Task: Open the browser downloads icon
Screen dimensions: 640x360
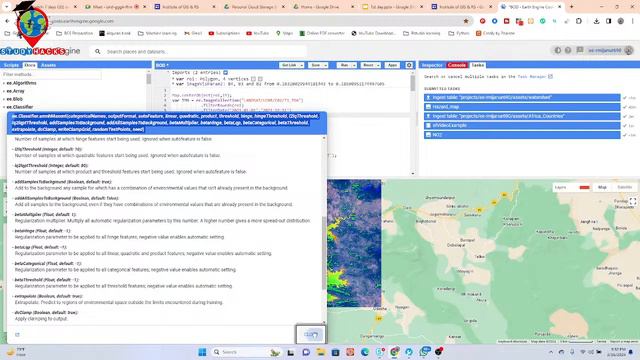Action: (596, 21)
